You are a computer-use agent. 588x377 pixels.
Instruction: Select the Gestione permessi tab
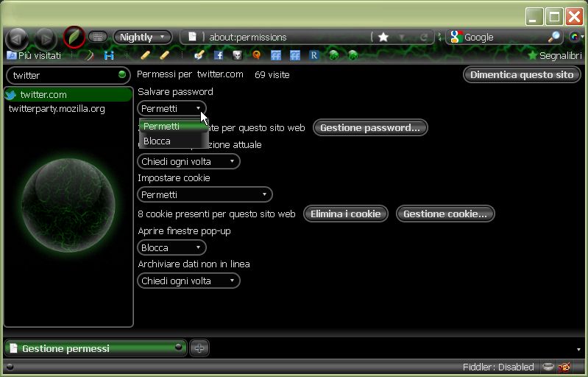pyautogui.click(x=96, y=348)
